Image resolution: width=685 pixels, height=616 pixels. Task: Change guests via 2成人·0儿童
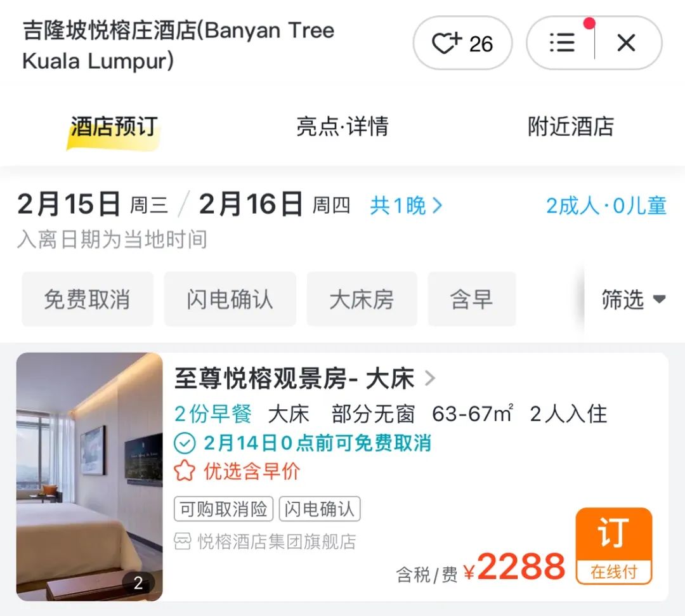(606, 206)
